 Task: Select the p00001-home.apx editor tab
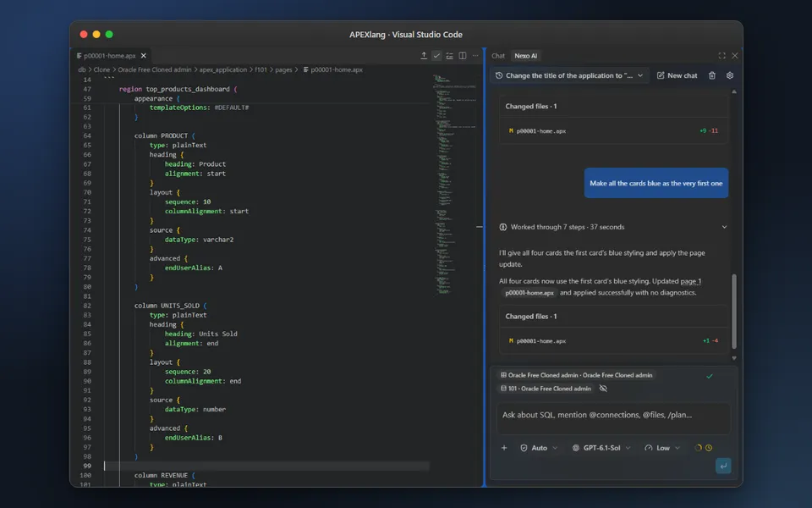(x=110, y=56)
